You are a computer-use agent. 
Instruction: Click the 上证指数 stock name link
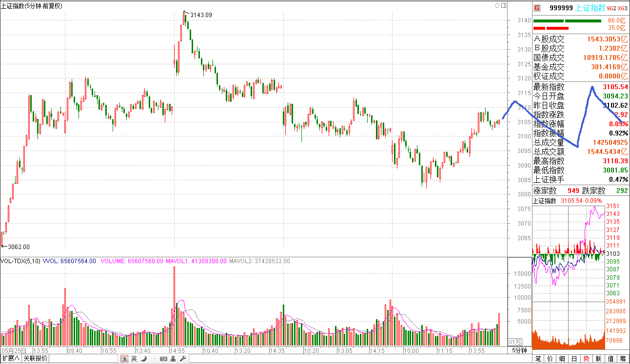(590, 8)
